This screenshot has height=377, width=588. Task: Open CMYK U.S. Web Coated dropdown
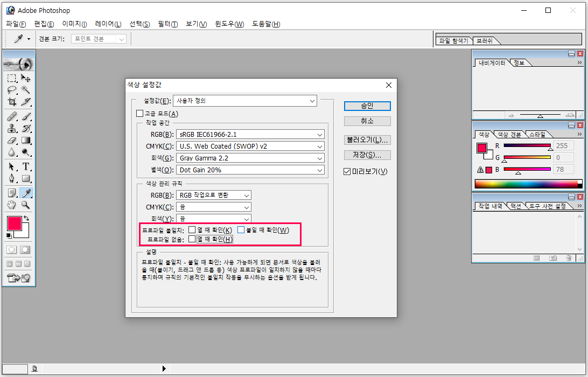pyautogui.click(x=250, y=146)
